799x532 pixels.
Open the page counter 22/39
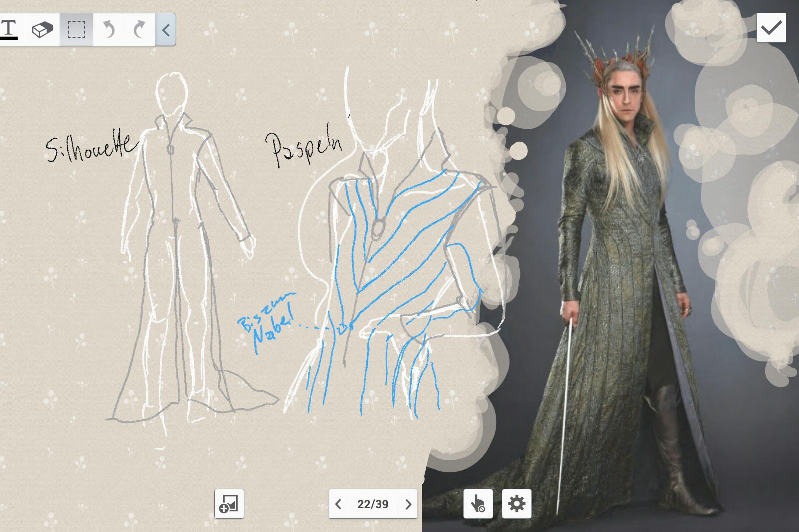point(373,503)
